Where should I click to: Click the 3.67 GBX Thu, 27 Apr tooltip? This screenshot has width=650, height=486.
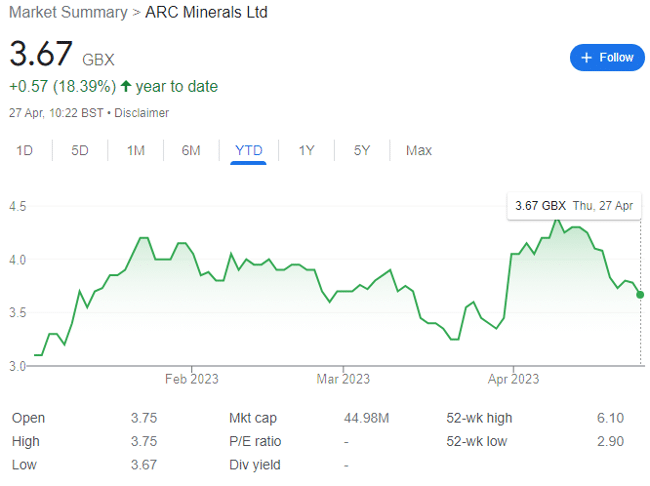[x=574, y=206]
